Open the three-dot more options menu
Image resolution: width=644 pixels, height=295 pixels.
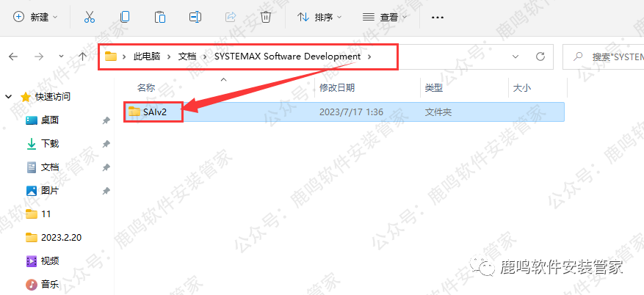pos(438,17)
